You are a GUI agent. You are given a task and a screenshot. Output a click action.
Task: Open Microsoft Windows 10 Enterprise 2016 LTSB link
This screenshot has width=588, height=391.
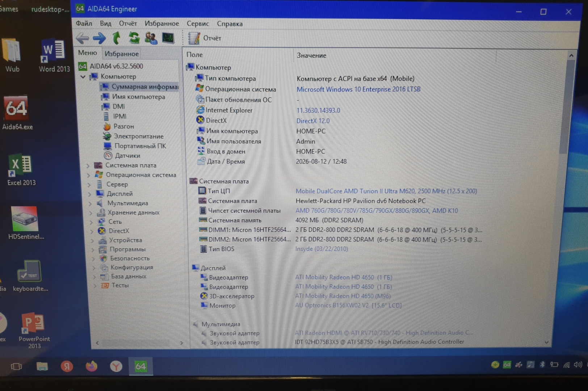pos(358,89)
